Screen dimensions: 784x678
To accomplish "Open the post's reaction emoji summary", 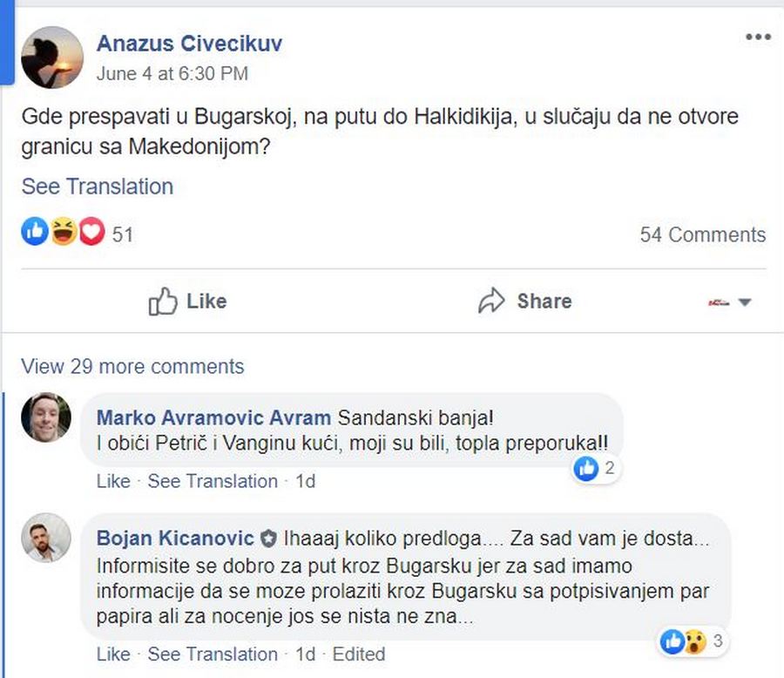I will 63,234.
